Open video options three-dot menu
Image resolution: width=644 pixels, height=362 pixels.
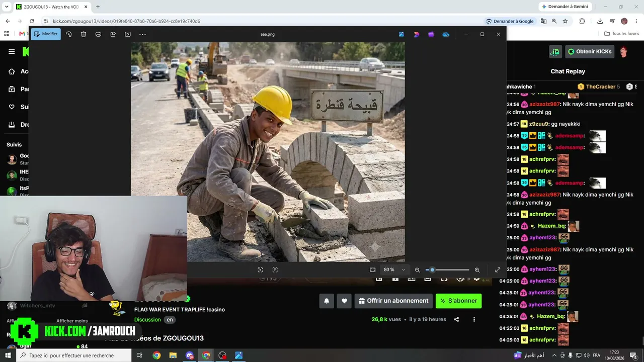474,319
